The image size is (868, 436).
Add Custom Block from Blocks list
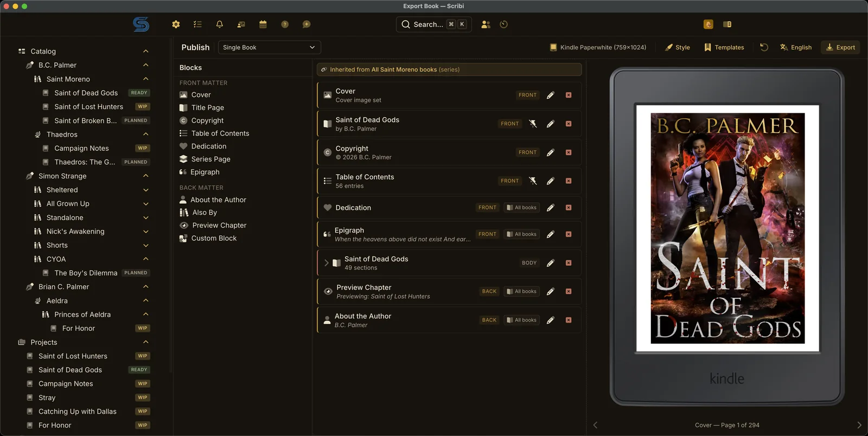pos(208,238)
